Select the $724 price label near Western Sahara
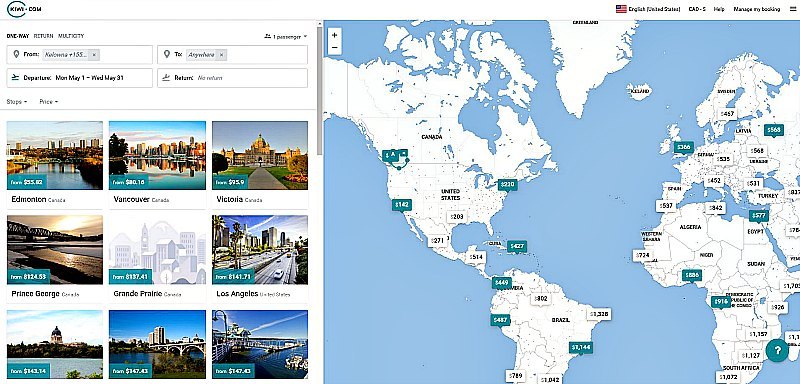 click(x=642, y=254)
